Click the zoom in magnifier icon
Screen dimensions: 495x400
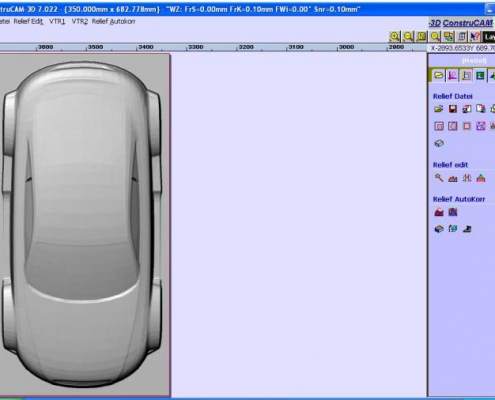395,36
